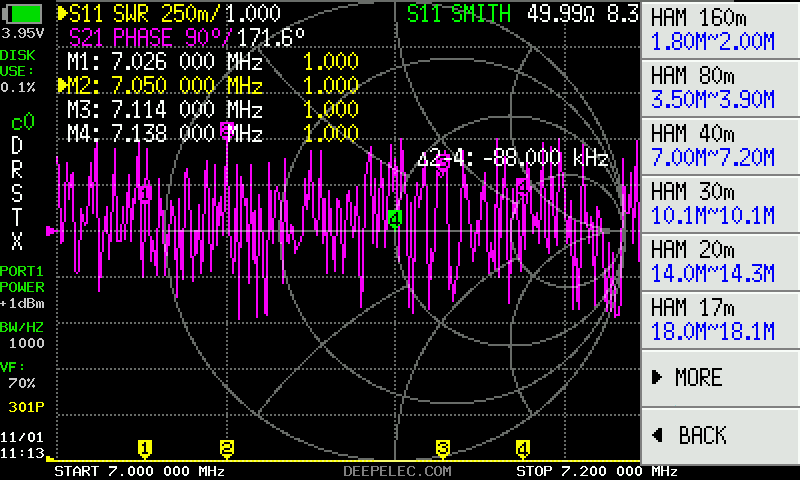800x480 pixels.
Task: Click the 49.99Ω Smith impedance readout
Action: coord(560,13)
